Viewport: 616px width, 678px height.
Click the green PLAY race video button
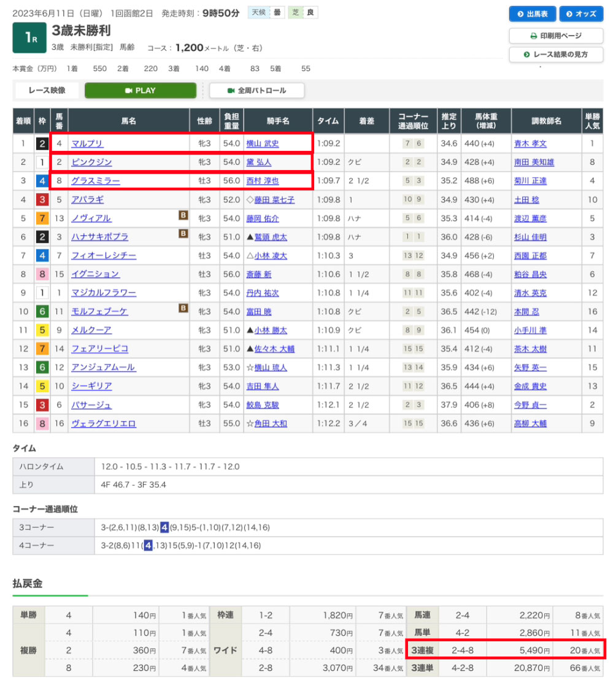pyautogui.click(x=141, y=90)
